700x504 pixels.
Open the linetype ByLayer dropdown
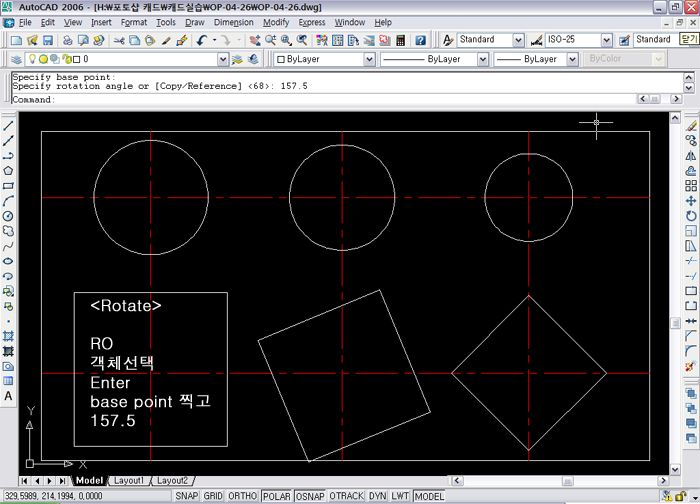(482, 59)
